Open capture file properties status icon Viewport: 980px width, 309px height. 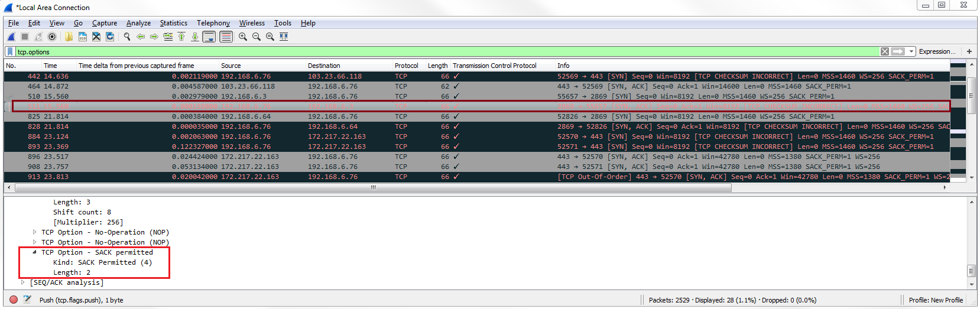[x=27, y=300]
